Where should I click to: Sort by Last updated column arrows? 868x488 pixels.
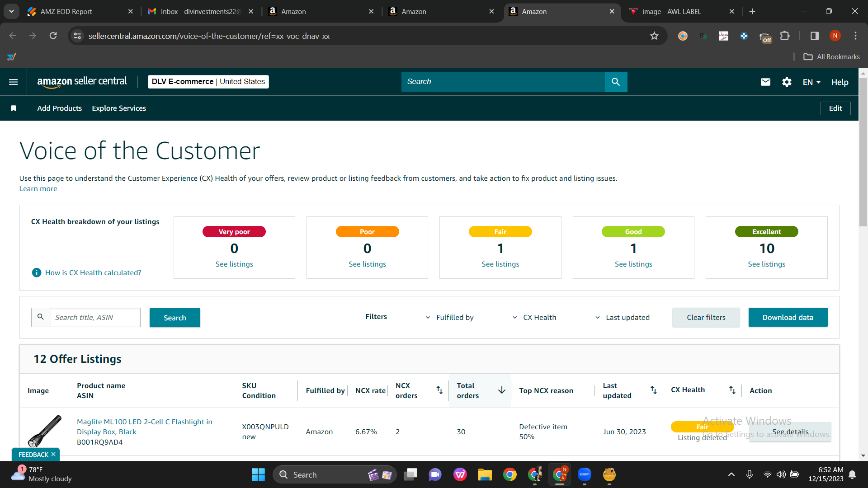click(654, 390)
